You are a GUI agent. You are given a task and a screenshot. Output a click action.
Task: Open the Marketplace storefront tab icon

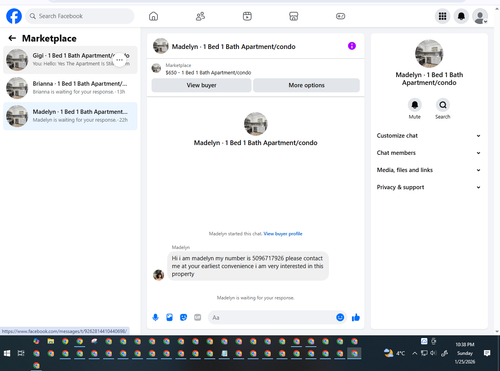pyautogui.click(x=294, y=16)
